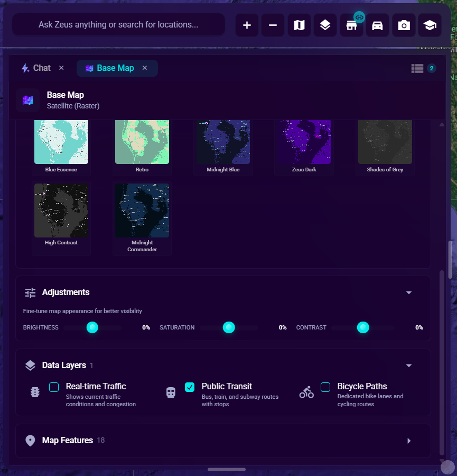The height and width of the screenshot is (476, 457).
Task: Click the Ask Zeus search field
Action: (118, 24)
